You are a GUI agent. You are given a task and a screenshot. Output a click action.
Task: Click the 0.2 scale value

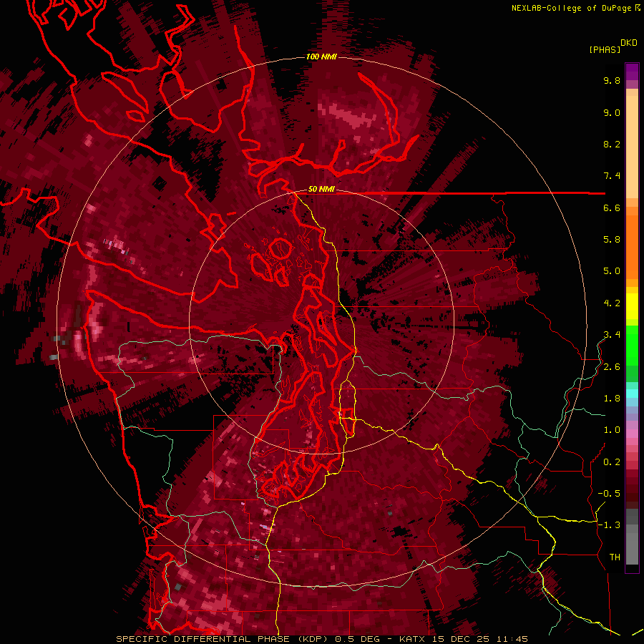pos(612,462)
